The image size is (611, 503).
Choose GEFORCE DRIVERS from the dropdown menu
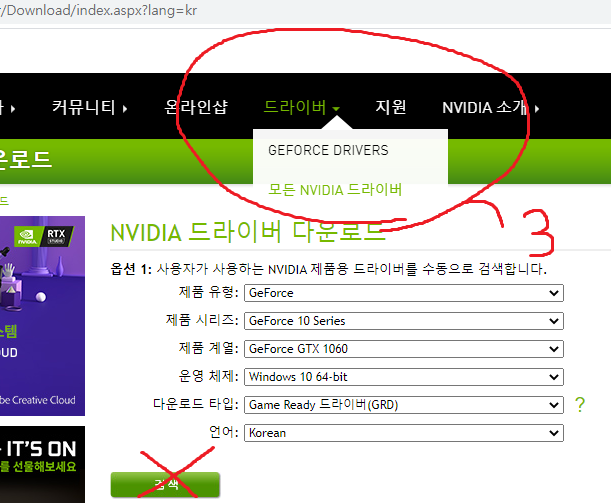tap(328, 150)
